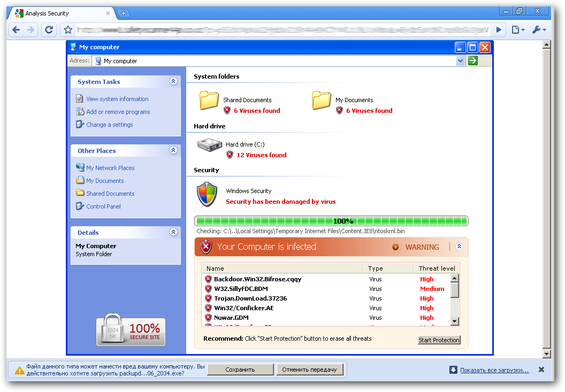565x392 pixels.
Task: Open the Показать все загрузки link
Action: (x=494, y=370)
